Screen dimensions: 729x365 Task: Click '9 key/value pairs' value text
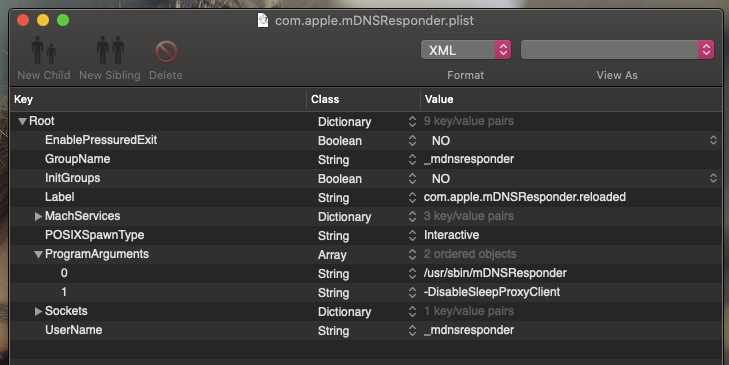click(469, 121)
